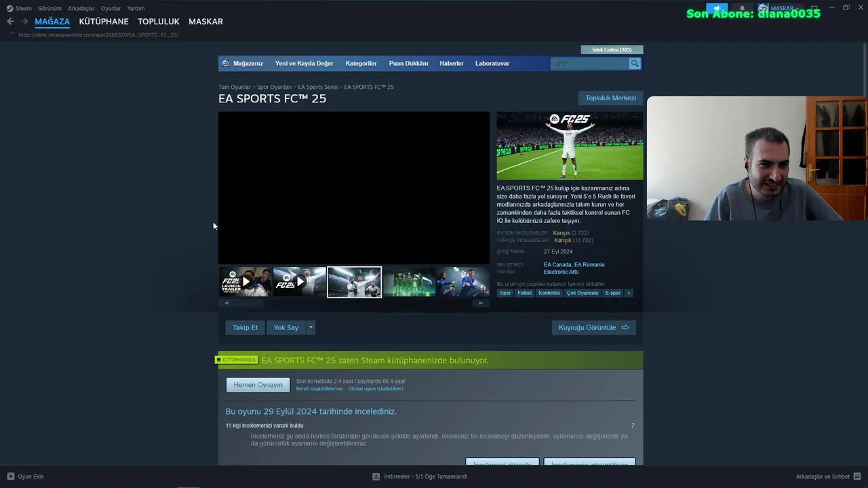868x488 pixels.
Task: Go forward with the right arrow
Action: 24,22
